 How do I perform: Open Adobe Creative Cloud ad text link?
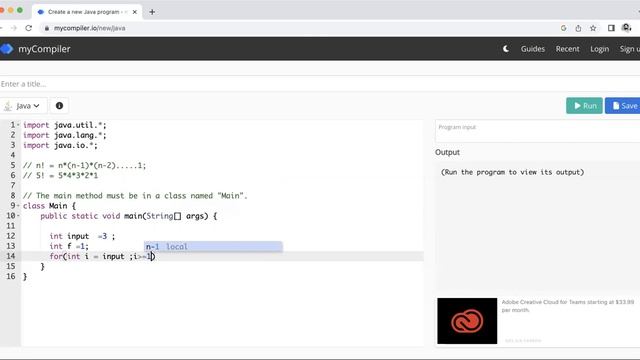568,306
